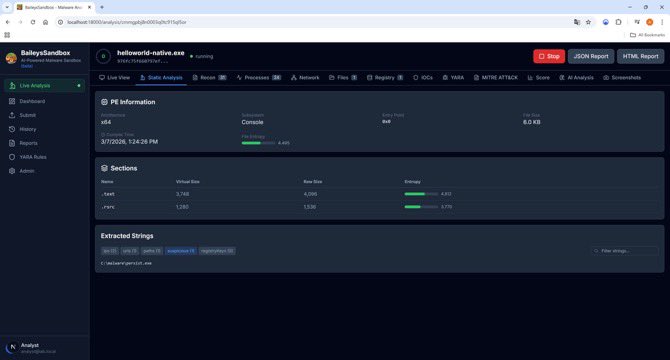Open the MITRE ATT&CK tab

495,78
